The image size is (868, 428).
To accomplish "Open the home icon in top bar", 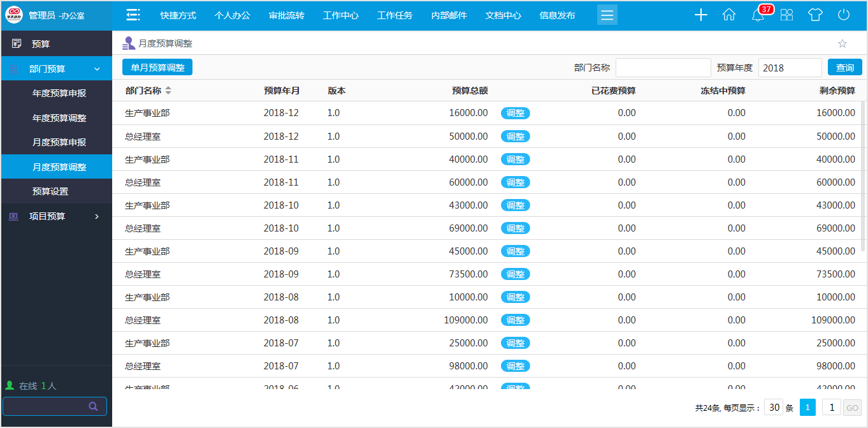I will 729,14.
